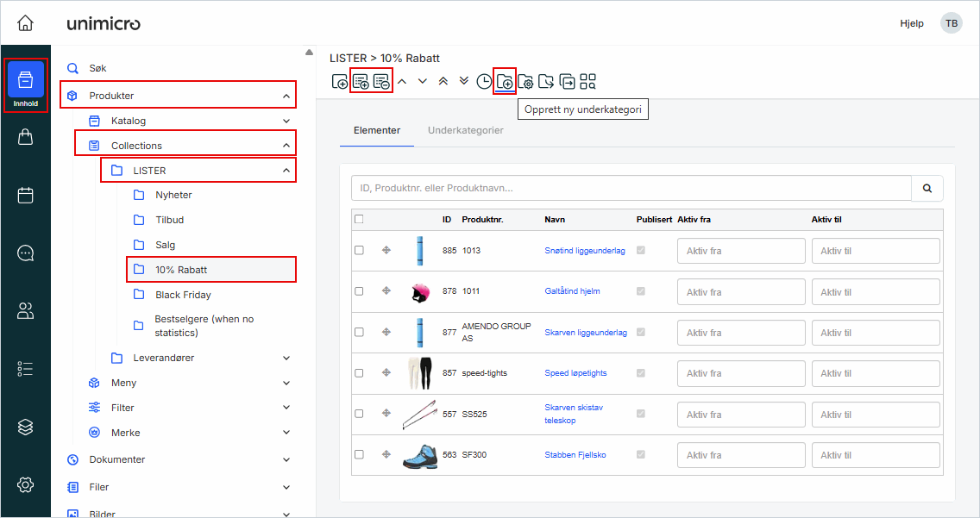The height and width of the screenshot is (518, 980).
Task: Click the clock schedule icon in toolbar
Action: click(484, 81)
